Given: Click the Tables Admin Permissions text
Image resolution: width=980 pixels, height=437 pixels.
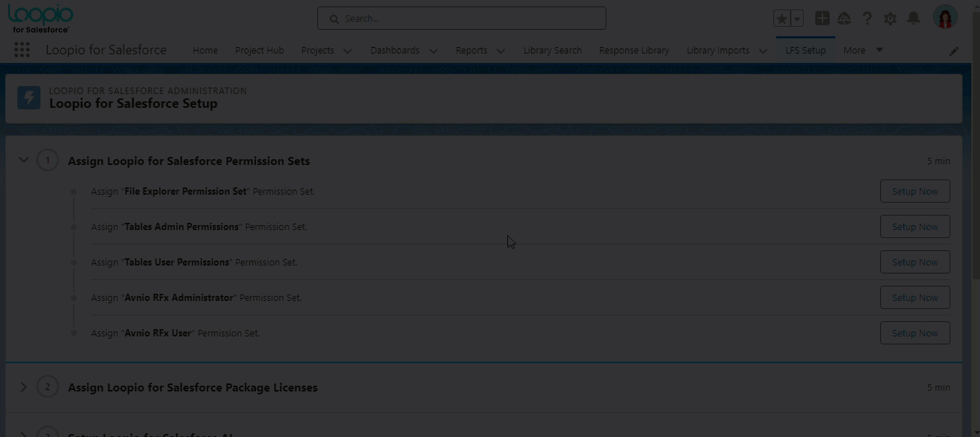Looking at the screenshot, I should [181, 227].
